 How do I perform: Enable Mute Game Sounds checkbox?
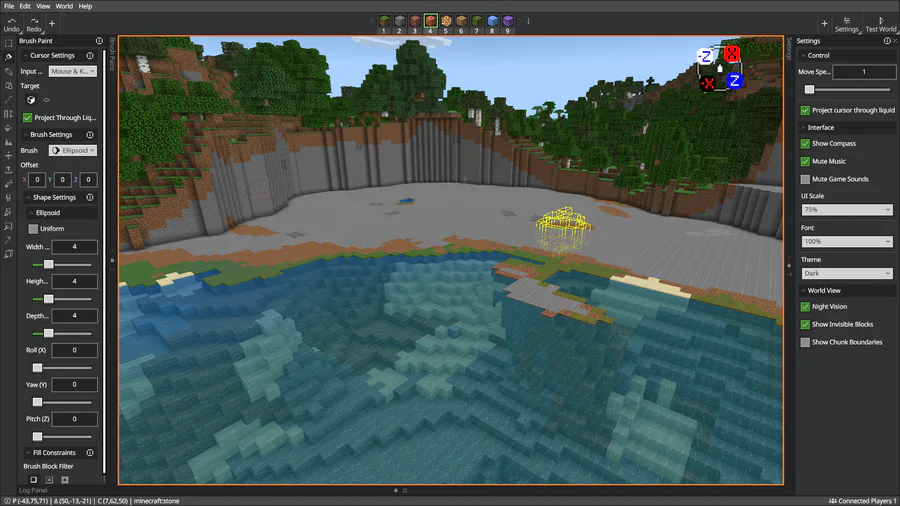click(805, 179)
